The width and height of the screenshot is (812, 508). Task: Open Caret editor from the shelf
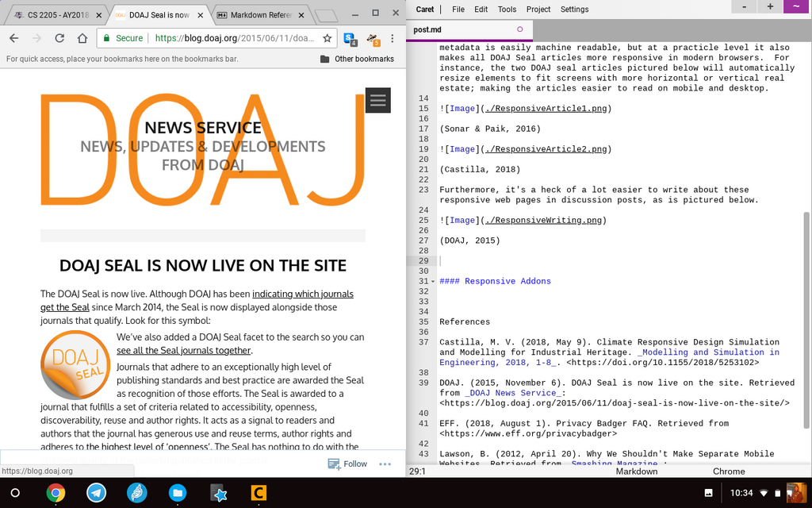click(259, 493)
